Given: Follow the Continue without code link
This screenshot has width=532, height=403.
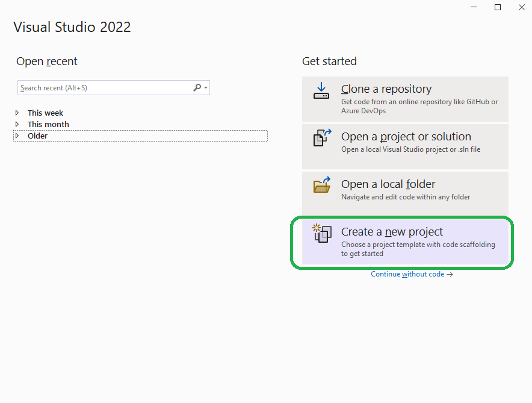Looking at the screenshot, I should tap(408, 274).
